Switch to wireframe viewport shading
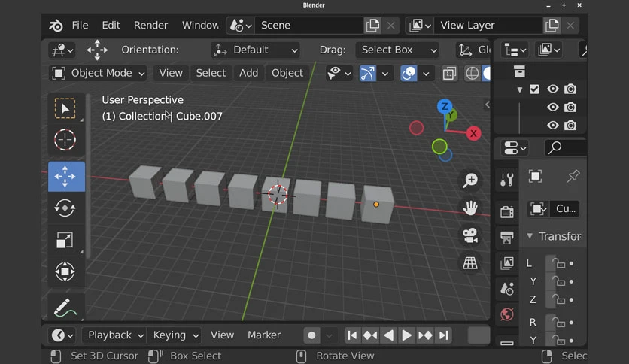The image size is (629, 364). tap(472, 74)
